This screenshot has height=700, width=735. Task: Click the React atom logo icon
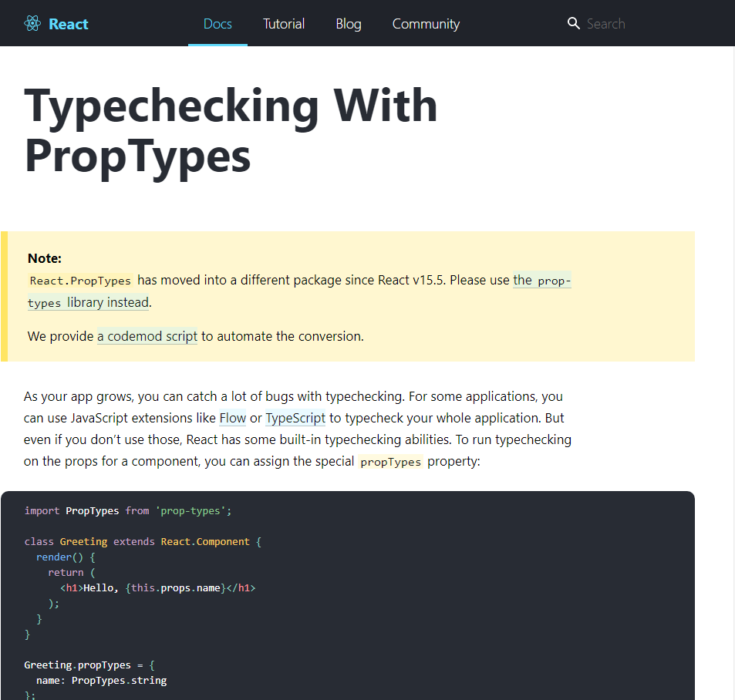(32, 23)
